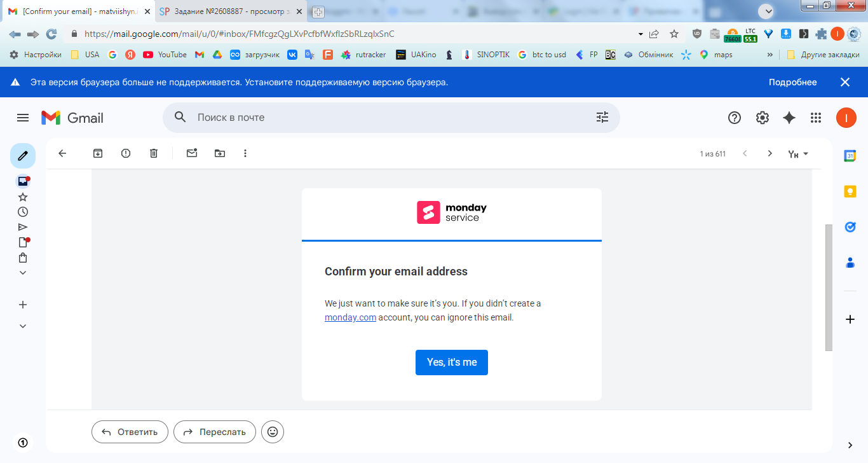Switch to the Задание №2608887 browser tab
Viewport: 868px width, 463px height.
[x=230, y=11]
